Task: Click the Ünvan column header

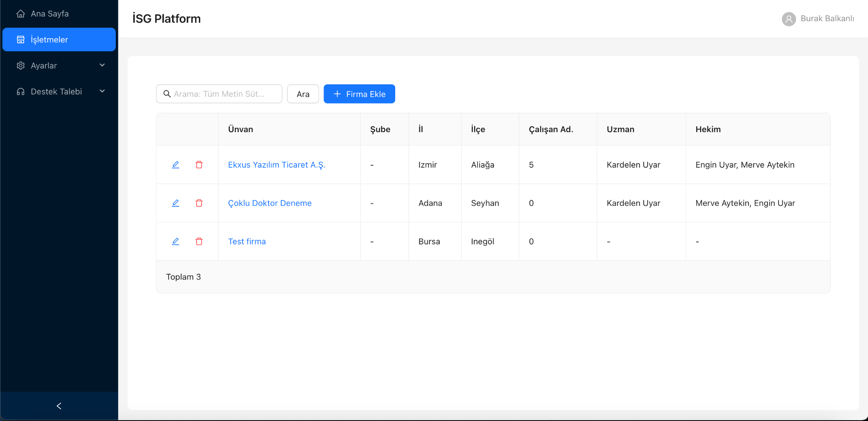Action: pos(240,130)
